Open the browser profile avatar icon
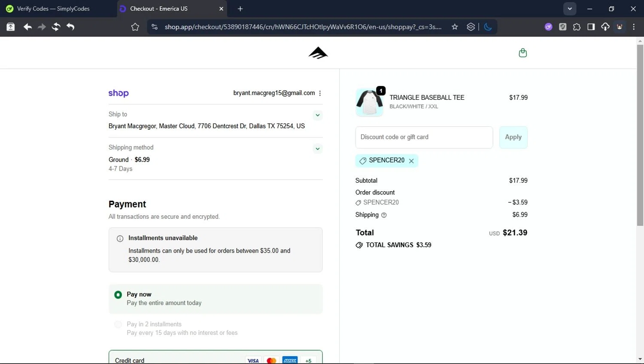The width and height of the screenshot is (644, 364). pos(620,27)
